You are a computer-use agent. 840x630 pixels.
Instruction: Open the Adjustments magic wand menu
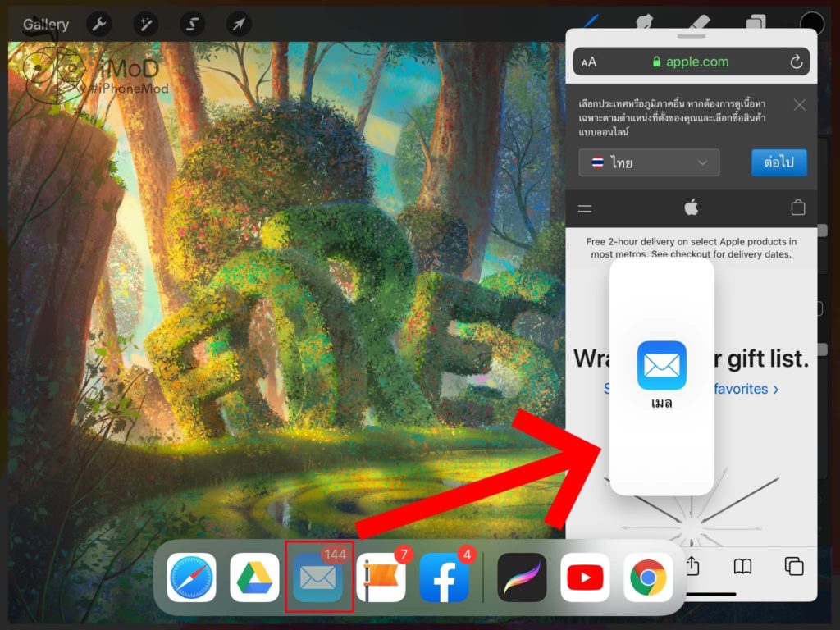(145, 24)
